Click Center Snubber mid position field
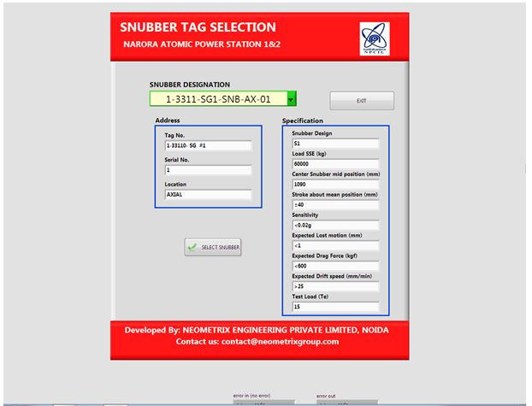The width and height of the screenshot is (532, 406). click(334, 185)
